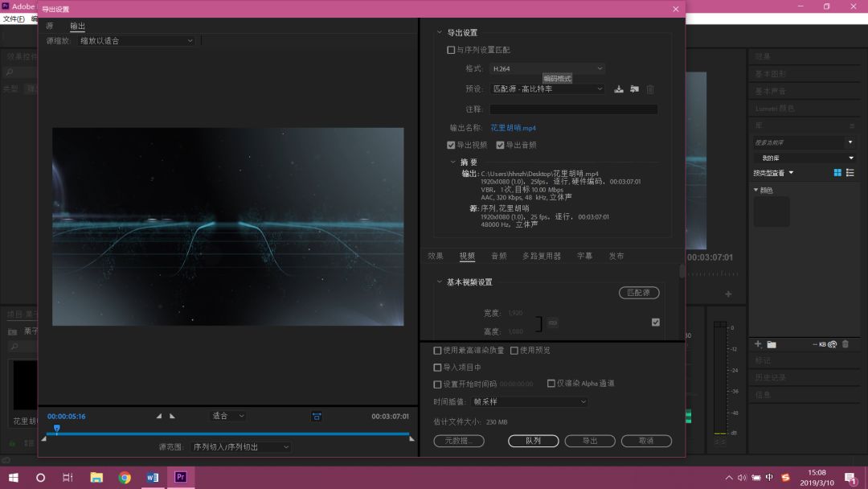Screen dimensions: 868x489
Task: Click the delete preset trash icon
Action: (650, 89)
